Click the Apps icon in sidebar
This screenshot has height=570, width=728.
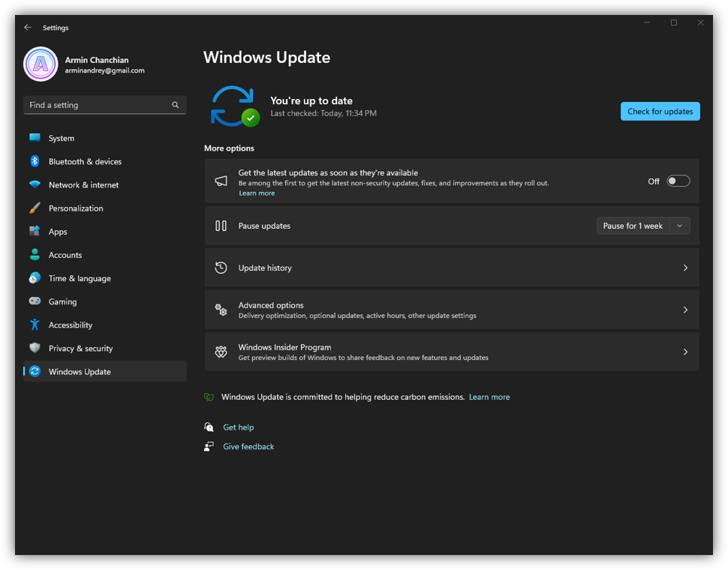[35, 231]
